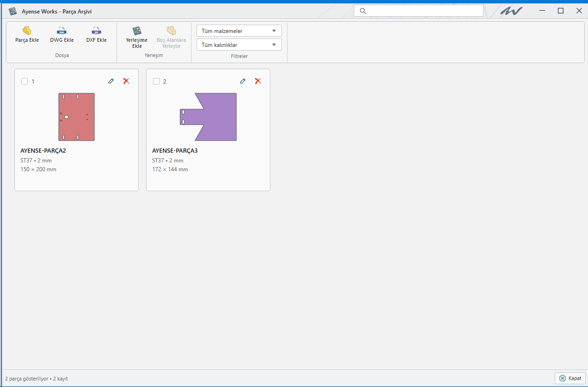
Task: Click the Parça Ekle toolbar icon
Action: point(27,31)
